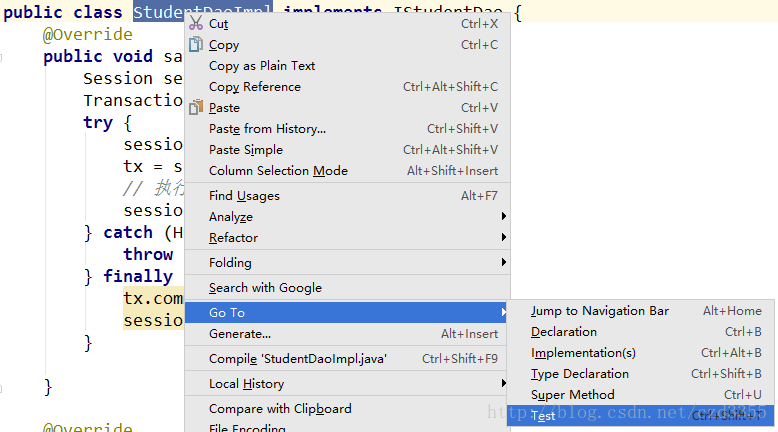Toggle Column Selection Mode

[278, 171]
